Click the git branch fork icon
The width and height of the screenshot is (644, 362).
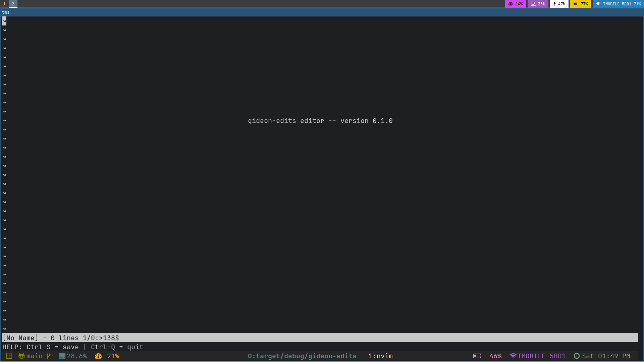click(49, 356)
